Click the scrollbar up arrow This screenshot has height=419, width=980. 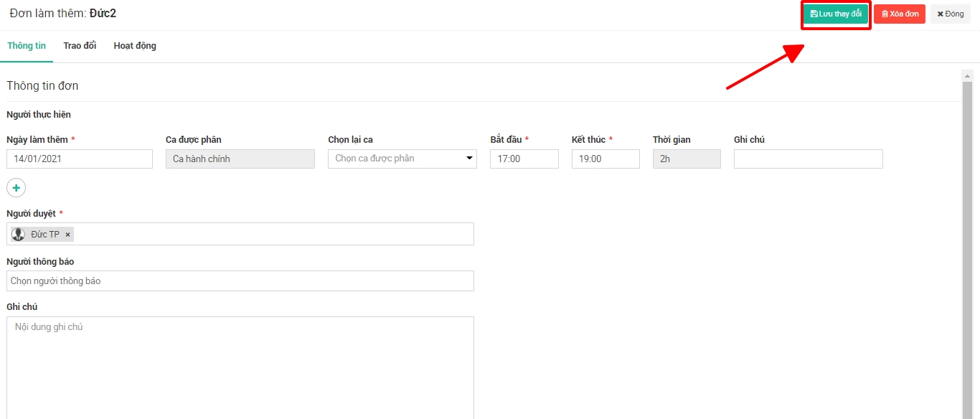click(967, 75)
